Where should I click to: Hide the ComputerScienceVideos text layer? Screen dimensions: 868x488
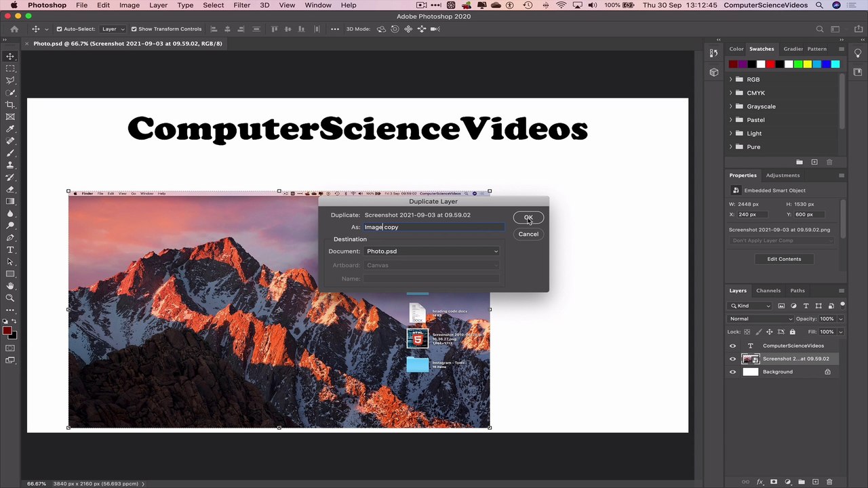[x=732, y=346]
